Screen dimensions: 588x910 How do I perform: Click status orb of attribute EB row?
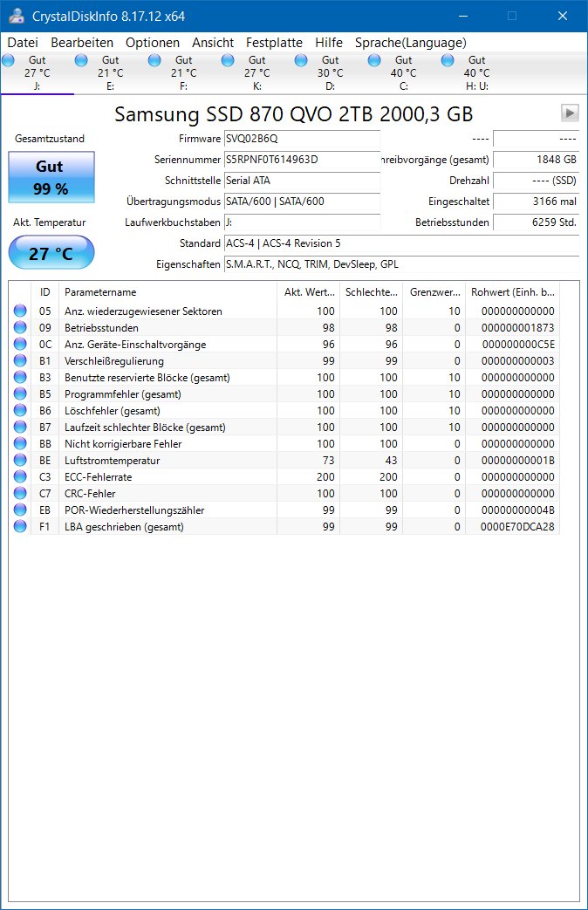(x=20, y=510)
